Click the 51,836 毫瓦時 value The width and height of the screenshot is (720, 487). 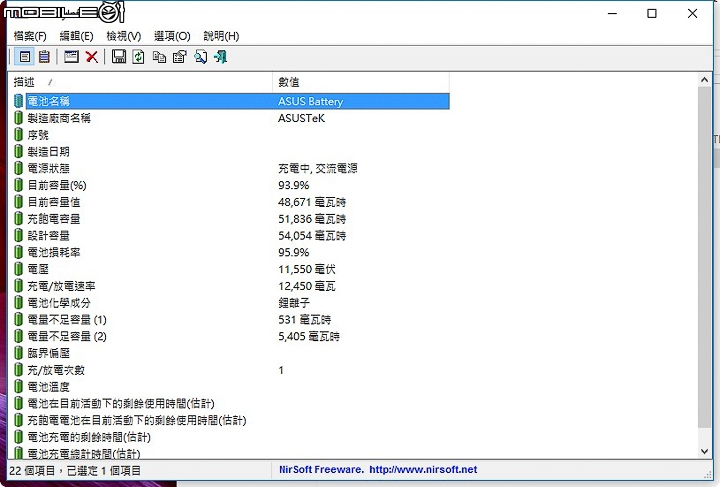(312, 219)
